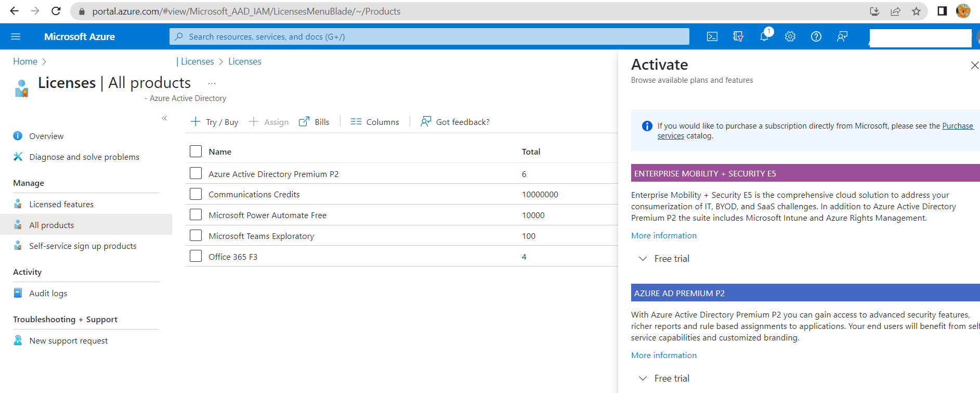The width and height of the screenshot is (980, 393).
Task: Click Got feedback? in the toolbar
Action: [x=455, y=122]
